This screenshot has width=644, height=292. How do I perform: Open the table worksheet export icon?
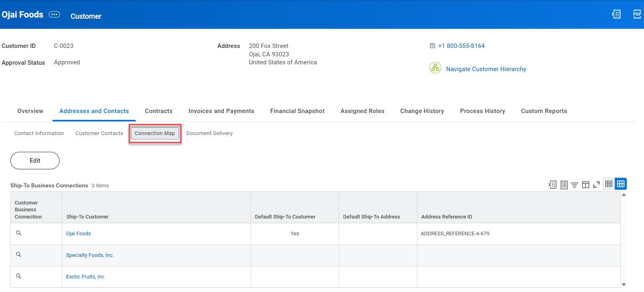564,185
